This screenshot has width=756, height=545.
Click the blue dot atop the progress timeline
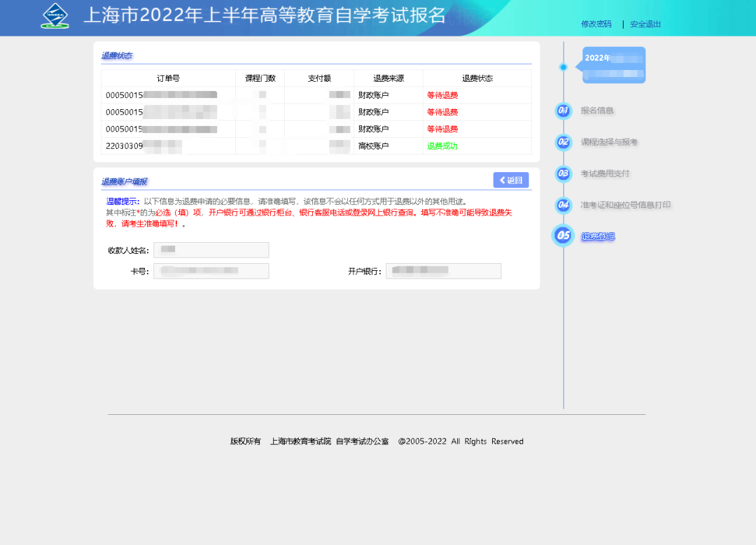563,67
